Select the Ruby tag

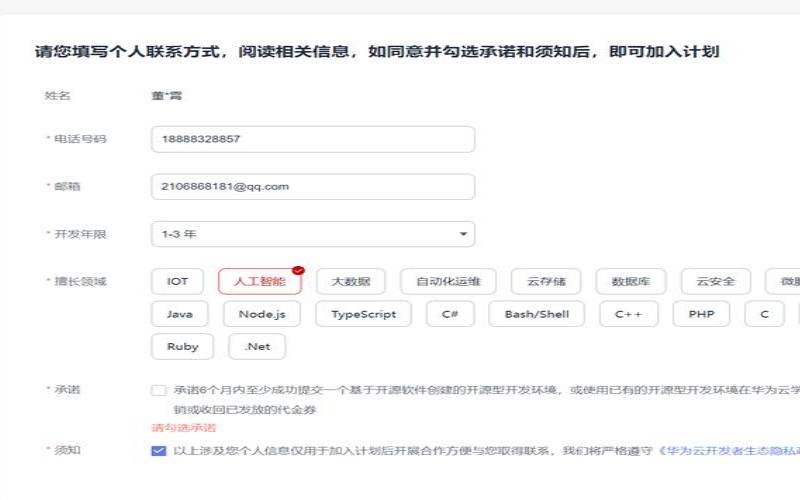[183, 347]
